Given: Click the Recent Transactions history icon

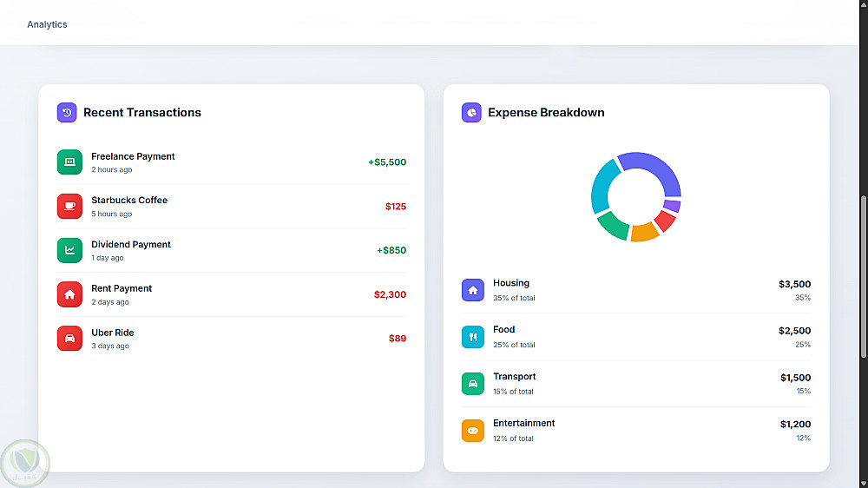Looking at the screenshot, I should 67,112.
